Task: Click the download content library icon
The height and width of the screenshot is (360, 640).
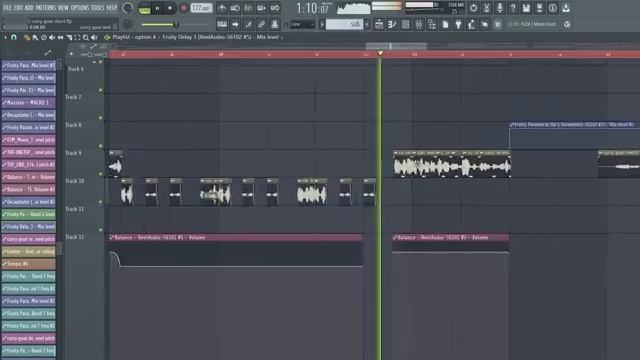Action: point(566,8)
